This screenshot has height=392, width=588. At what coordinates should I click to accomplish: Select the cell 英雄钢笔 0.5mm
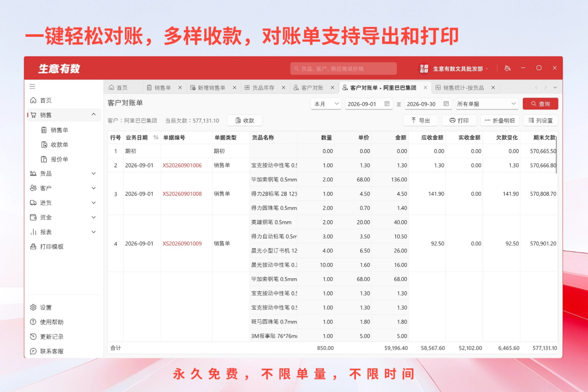coord(273,222)
